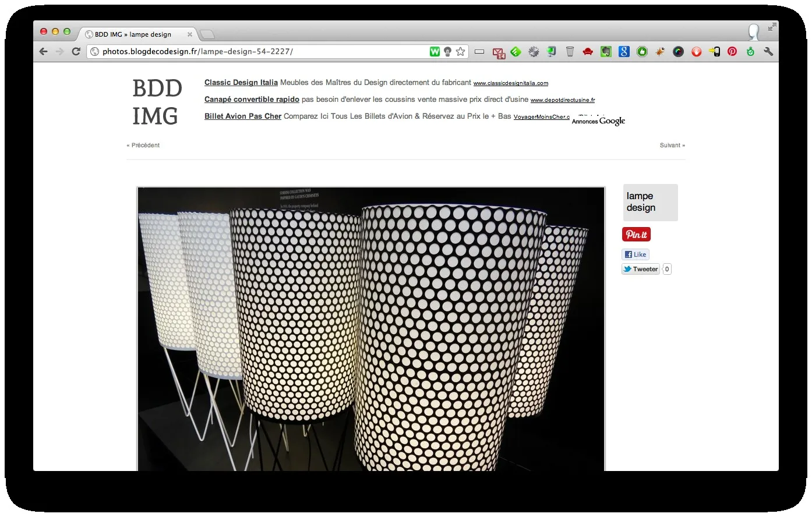Open the Evernote elephant extension

click(x=606, y=52)
